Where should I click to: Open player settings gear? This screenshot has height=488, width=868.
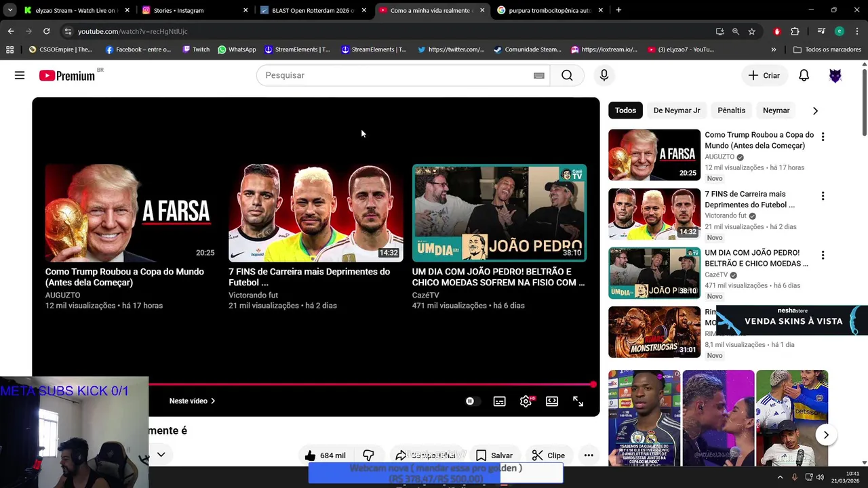(x=526, y=401)
